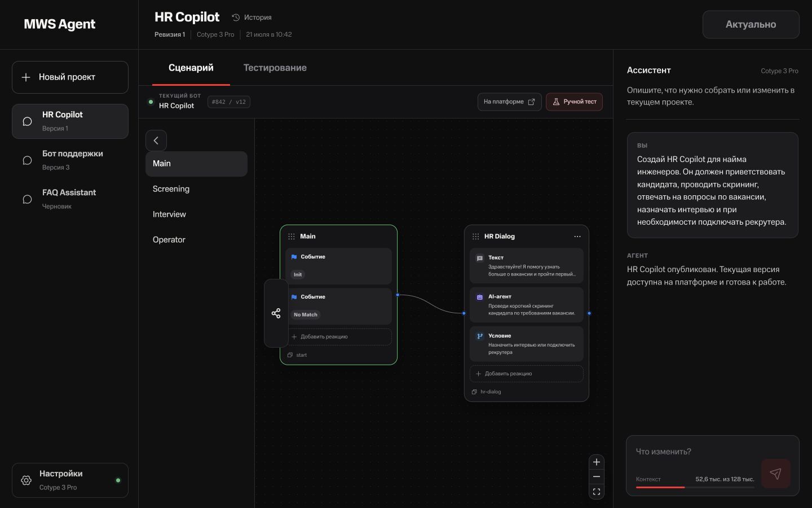Select the Operator scenario
The width and height of the screenshot is (812, 508).
pyautogui.click(x=196, y=240)
